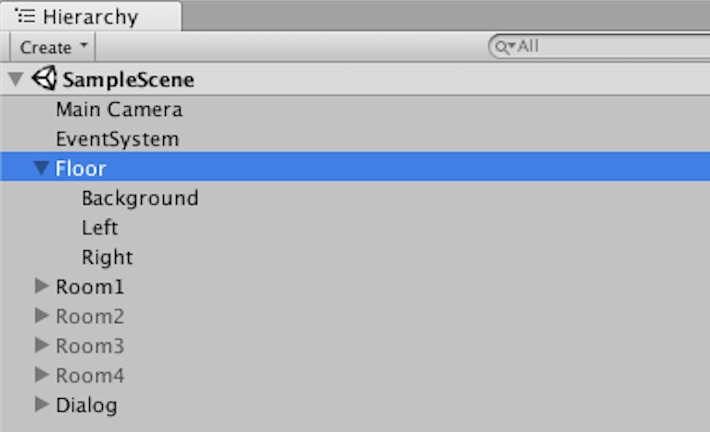This screenshot has width=710, height=432.
Task: Expand the Room2 object
Action: pyautogui.click(x=41, y=316)
